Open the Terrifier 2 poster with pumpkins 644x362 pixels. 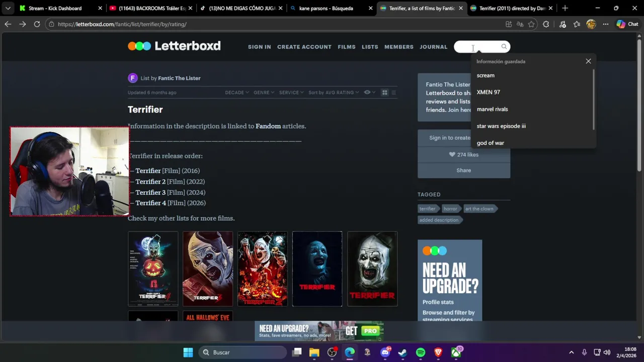[x=263, y=269]
